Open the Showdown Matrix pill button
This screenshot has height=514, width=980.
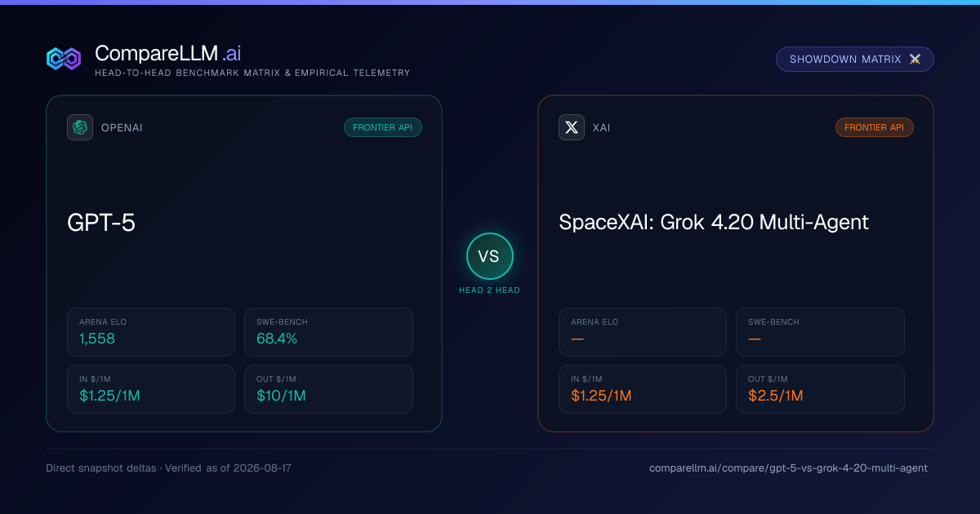click(x=854, y=60)
